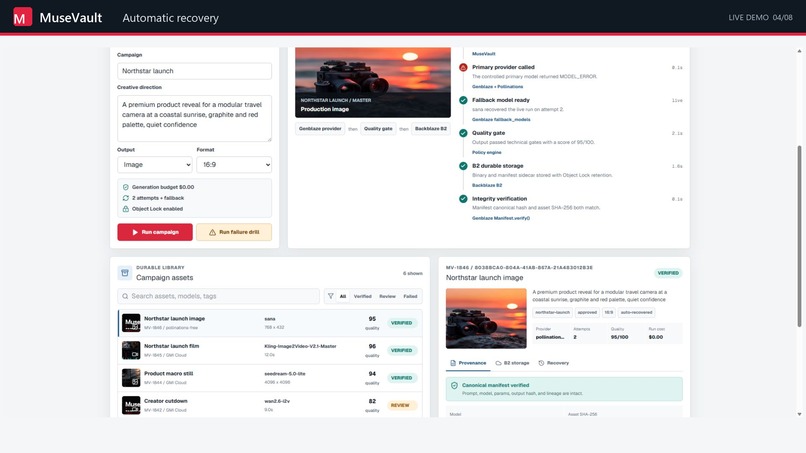The height and width of the screenshot is (453, 806).
Task: Click the Quality gate pipeline chip
Action: (378, 129)
